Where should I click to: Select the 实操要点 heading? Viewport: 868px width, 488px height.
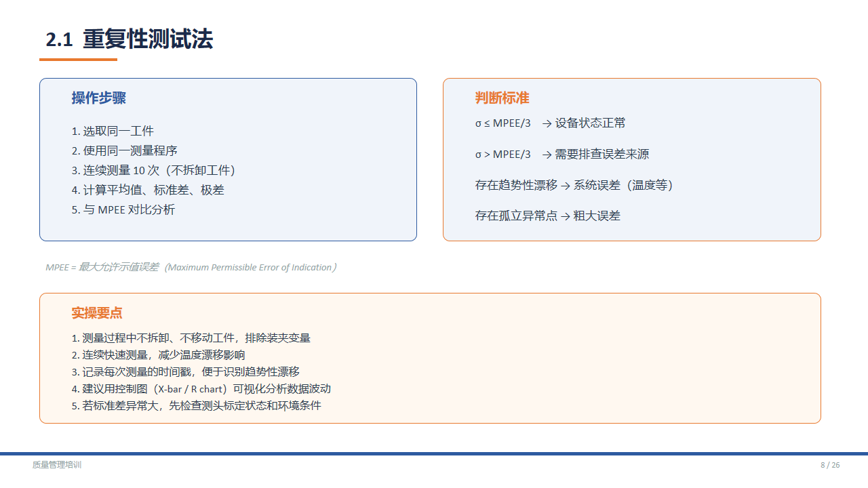[x=97, y=313]
